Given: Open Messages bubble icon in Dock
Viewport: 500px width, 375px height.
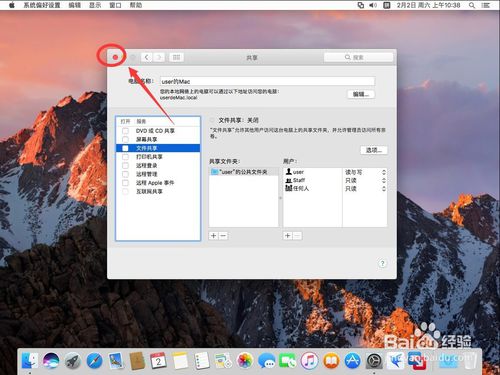Looking at the screenshot, I should tap(266, 361).
